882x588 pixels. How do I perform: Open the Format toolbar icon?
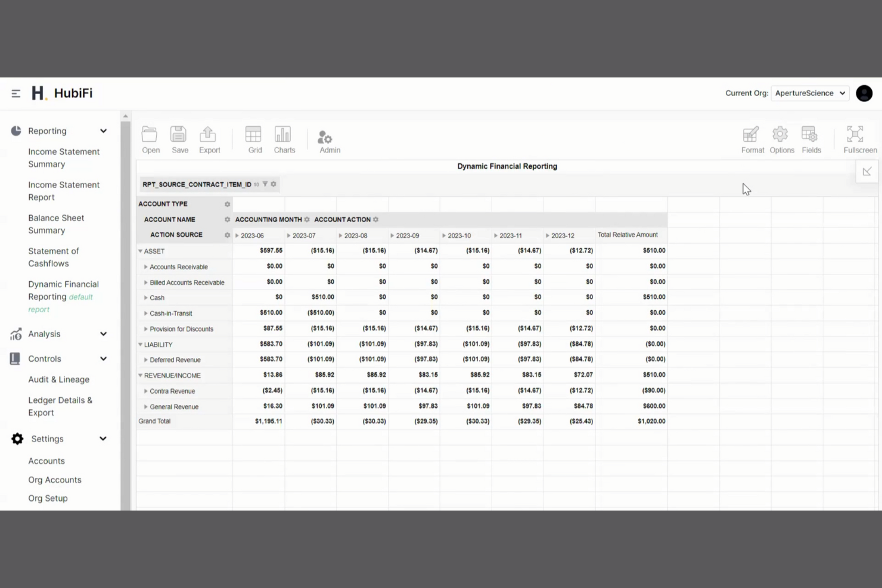click(752, 140)
